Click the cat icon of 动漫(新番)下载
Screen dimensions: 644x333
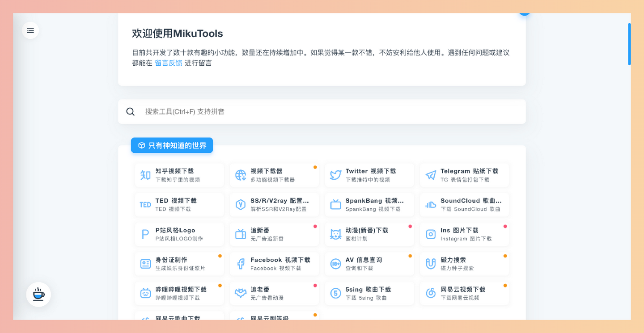click(336, 234)
